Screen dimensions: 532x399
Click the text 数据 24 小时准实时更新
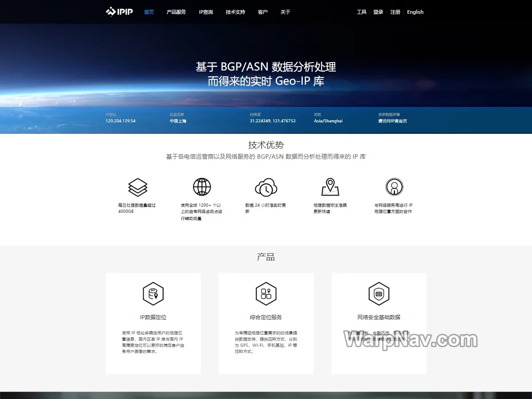click(266, 208)
